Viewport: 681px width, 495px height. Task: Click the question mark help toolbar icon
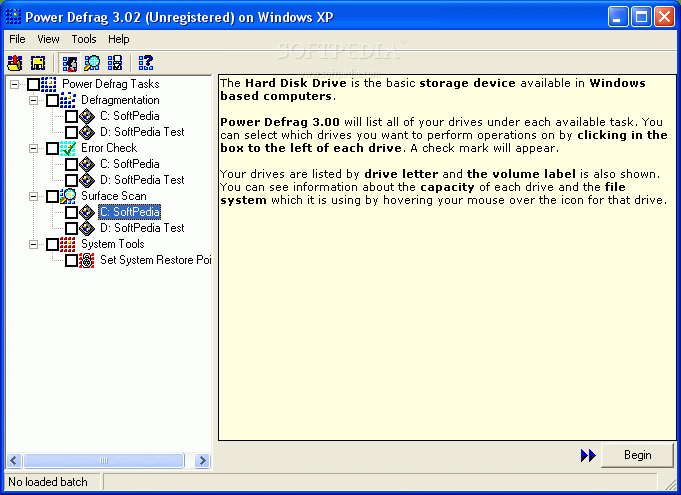coord(146,63)
